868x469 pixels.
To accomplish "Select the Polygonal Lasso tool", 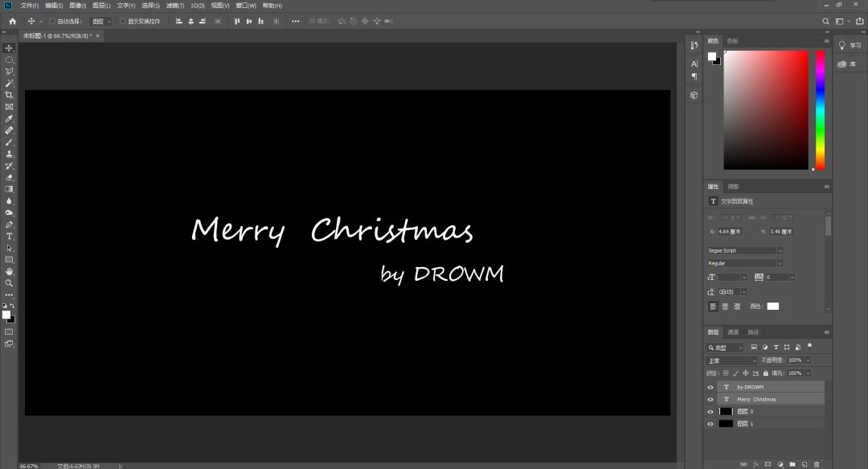I will pyautogui.click(x=9, y=72).
